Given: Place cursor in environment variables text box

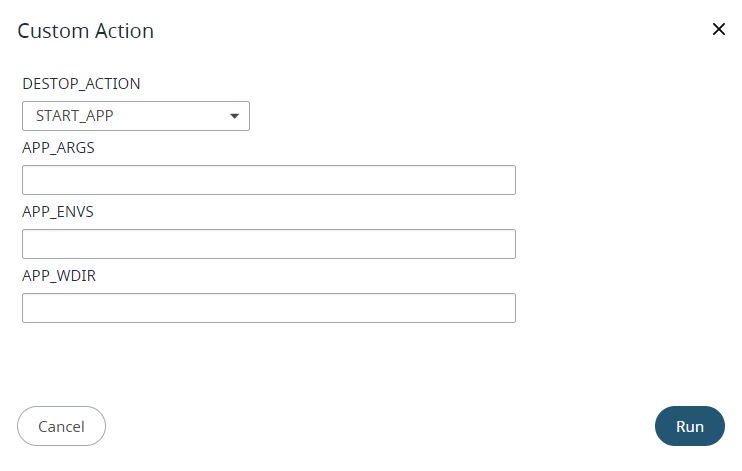Looking at the screenshot, I should pyautogui.click(x=268, y=244).
